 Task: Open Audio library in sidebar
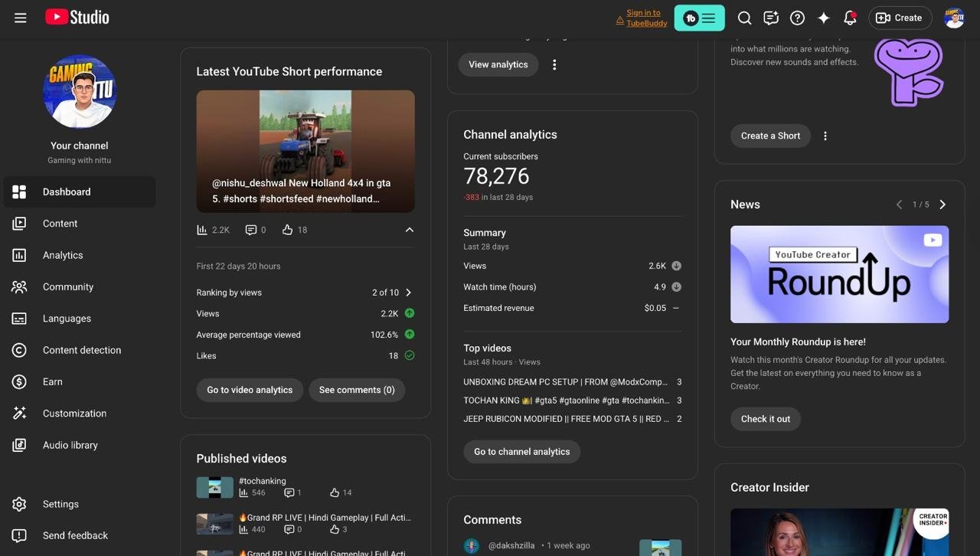70,445
